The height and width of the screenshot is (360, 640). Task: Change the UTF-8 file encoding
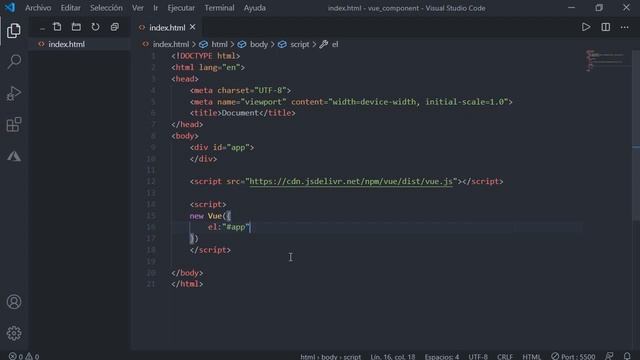click(x=478, y=356)
